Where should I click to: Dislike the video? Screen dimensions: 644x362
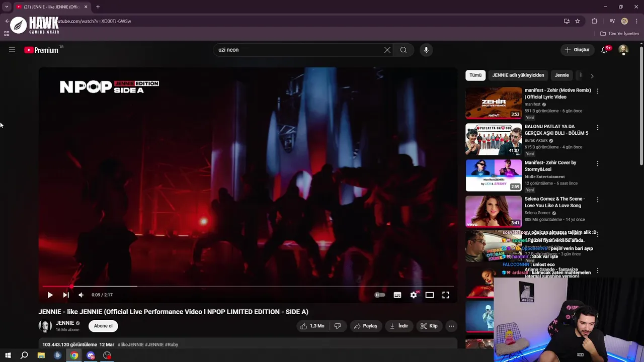[338, 326]
